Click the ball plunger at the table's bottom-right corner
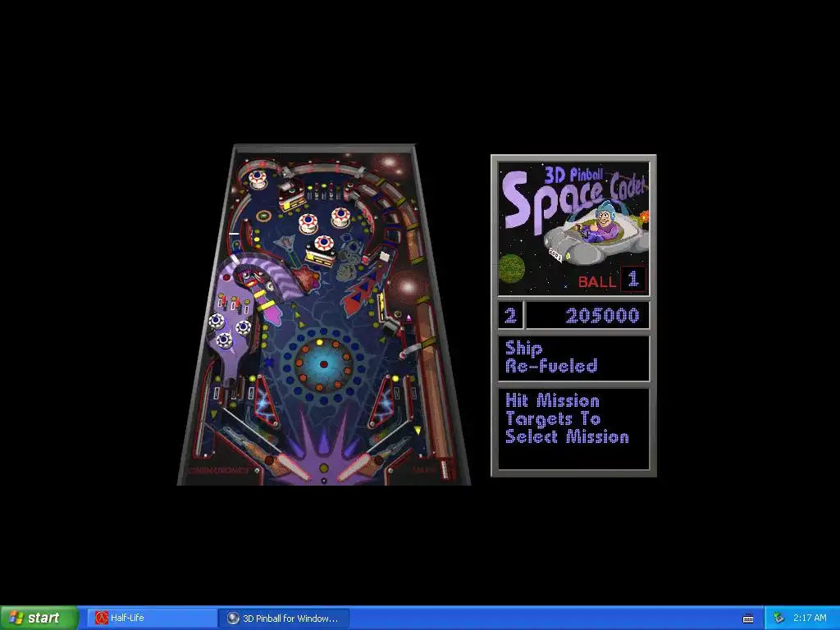840x630 pixels. point(445,469)
